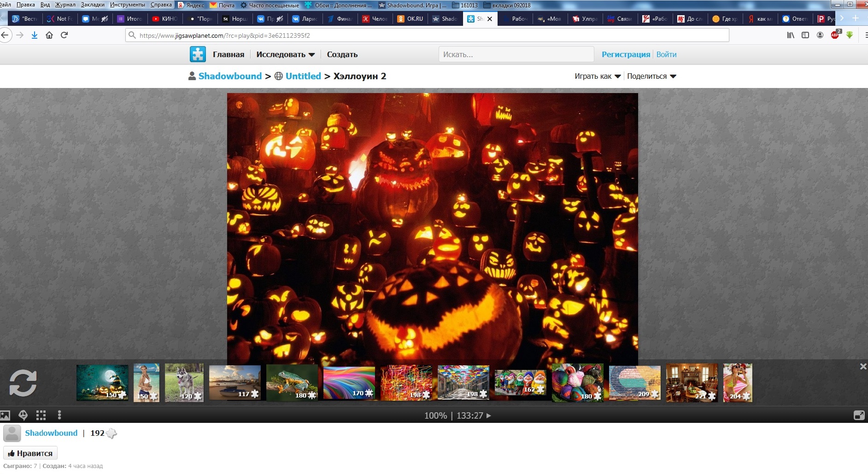
Task: Click the Jigsaw Planet puzzle-piece logo
Action: point(198,54)
